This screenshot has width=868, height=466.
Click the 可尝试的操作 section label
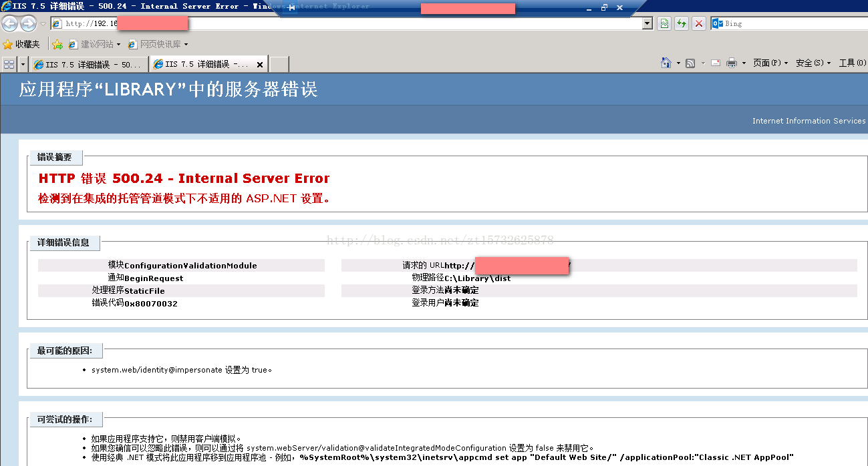click(65, 419)
